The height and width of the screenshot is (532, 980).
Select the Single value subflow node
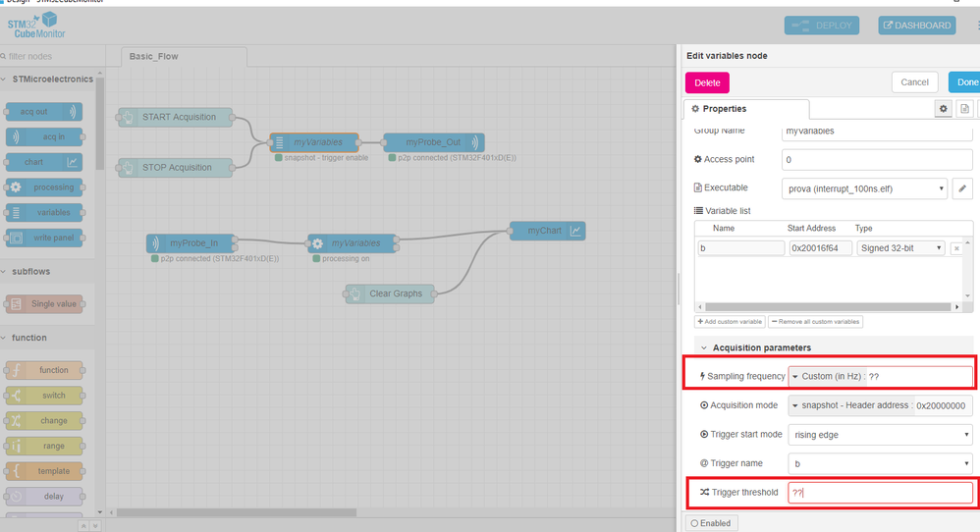coord(44,304)
